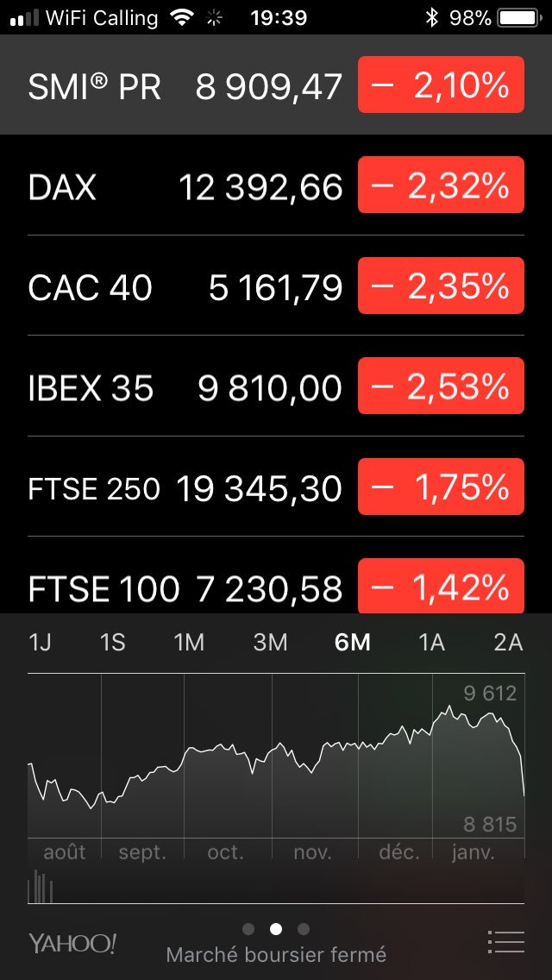Show the 3M chart range

(270, 643)
